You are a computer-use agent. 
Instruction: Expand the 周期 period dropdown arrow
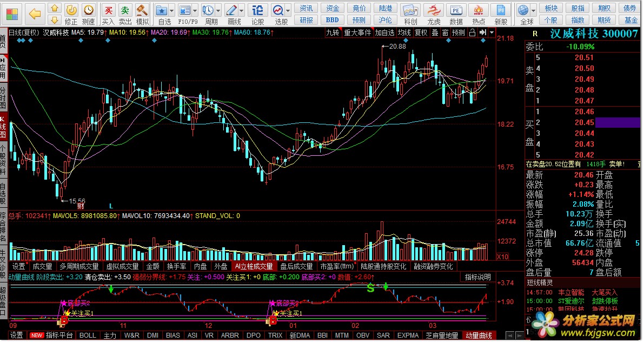218,10
